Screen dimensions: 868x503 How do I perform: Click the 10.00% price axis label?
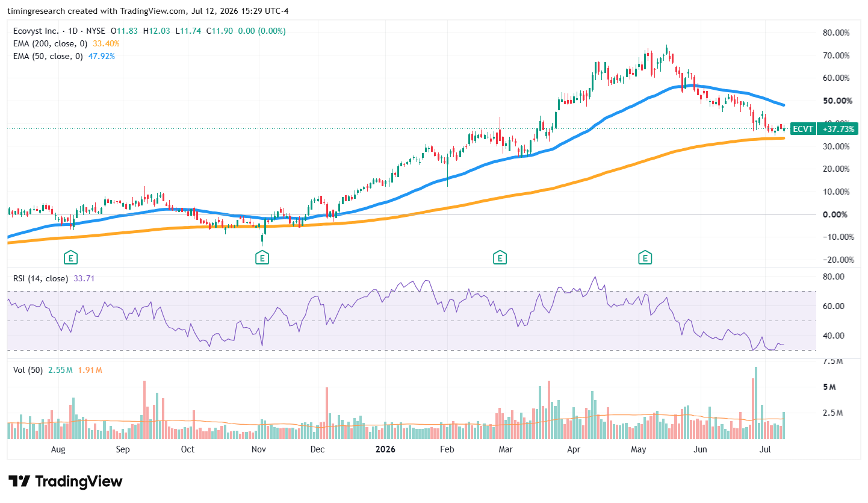click(837, 192)
